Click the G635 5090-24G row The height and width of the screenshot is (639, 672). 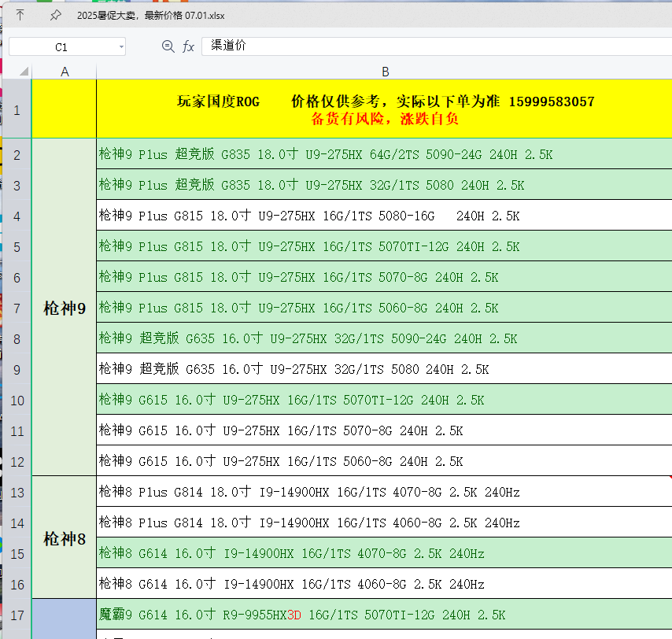pos(385,338)
